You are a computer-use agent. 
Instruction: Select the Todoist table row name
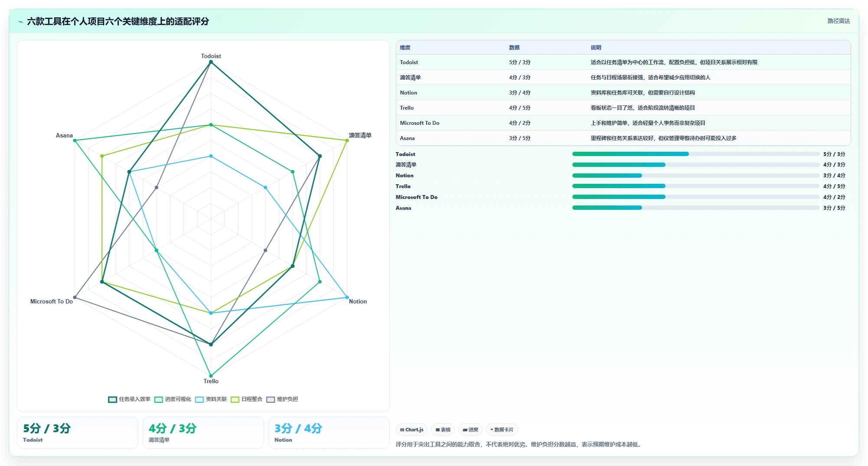click(x=409, y=62)
